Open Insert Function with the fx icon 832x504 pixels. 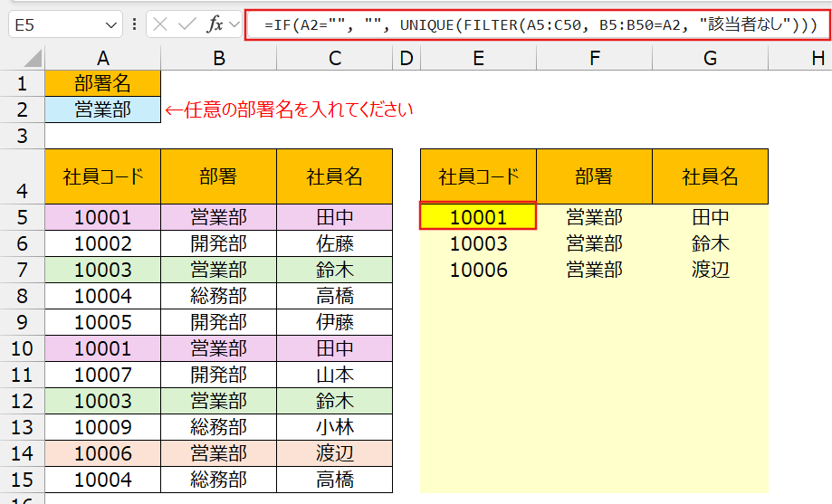pyautogui.click(x=215, y=25)
